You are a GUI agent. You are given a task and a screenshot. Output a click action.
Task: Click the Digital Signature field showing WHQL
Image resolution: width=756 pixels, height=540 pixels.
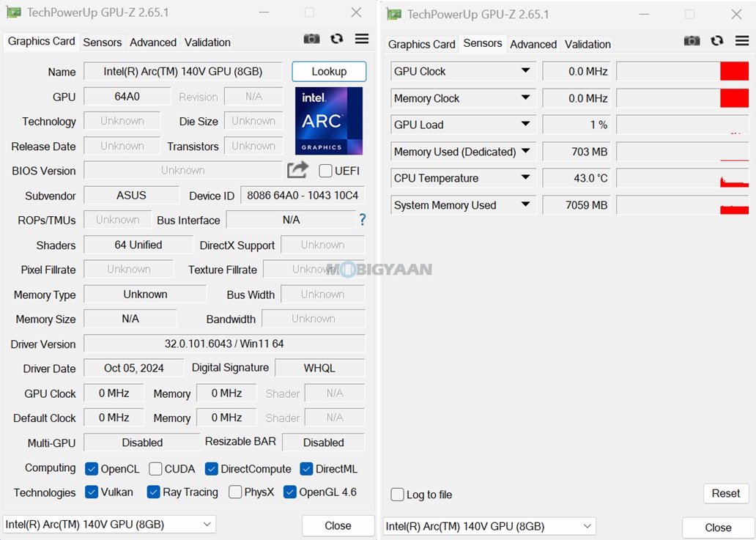[319, 368]
